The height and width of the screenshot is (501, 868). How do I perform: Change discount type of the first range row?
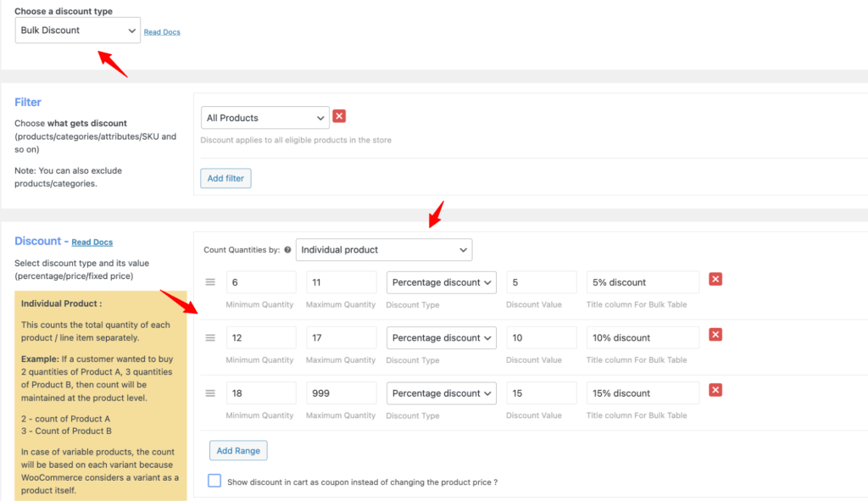pos(442,282)
